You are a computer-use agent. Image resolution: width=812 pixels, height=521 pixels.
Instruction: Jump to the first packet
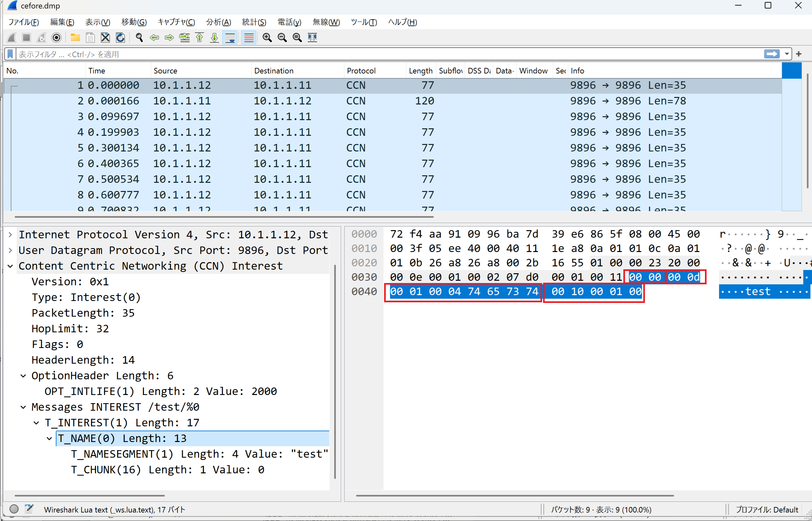pos(199,38)
